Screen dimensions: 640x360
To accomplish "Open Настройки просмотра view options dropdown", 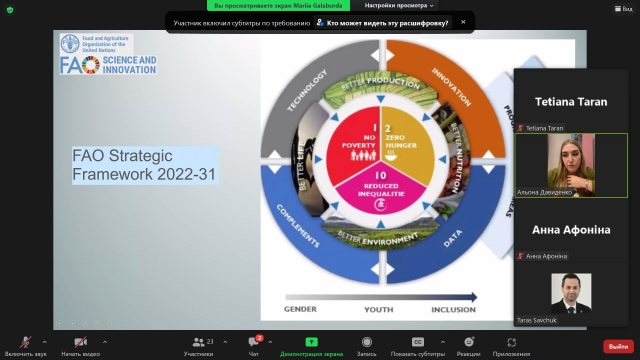I will pos(399,5).
